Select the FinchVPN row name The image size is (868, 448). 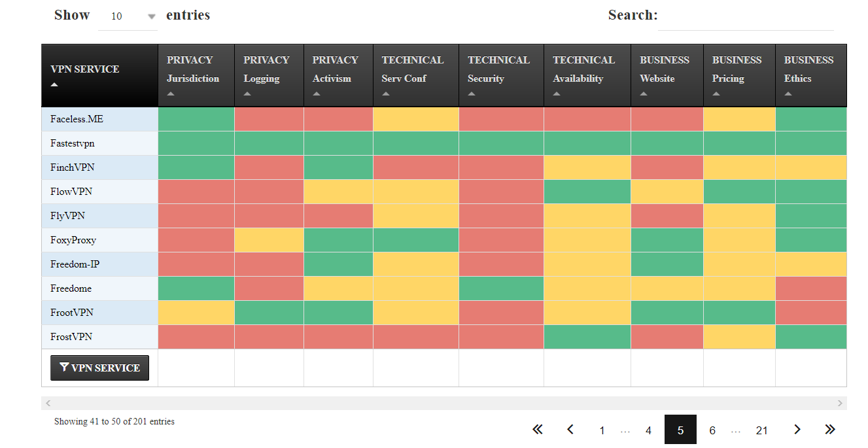coord(73,167)
